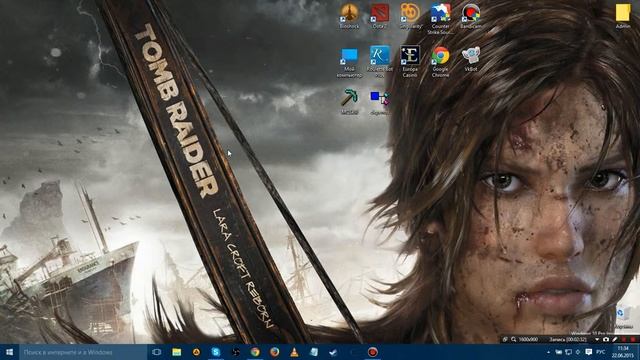Open the Bioshock desktop shortcut
Image resolution: width=640 pixels, height=360 pixels.
coord(349,16)
